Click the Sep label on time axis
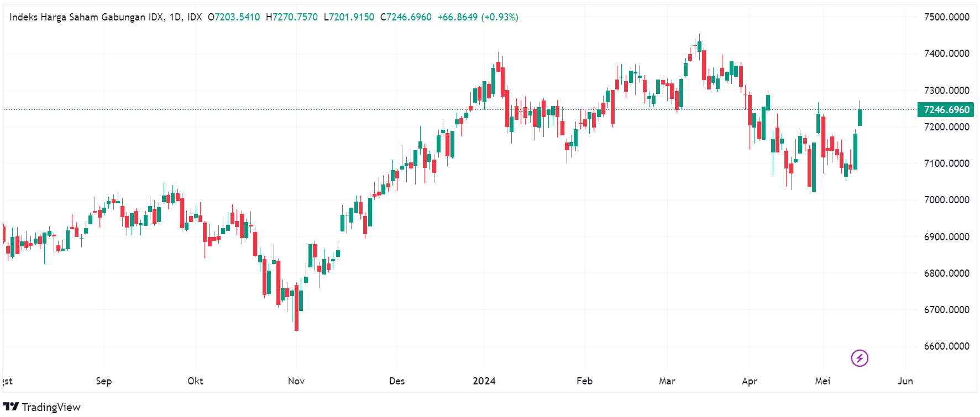 [x=104, y=381]
